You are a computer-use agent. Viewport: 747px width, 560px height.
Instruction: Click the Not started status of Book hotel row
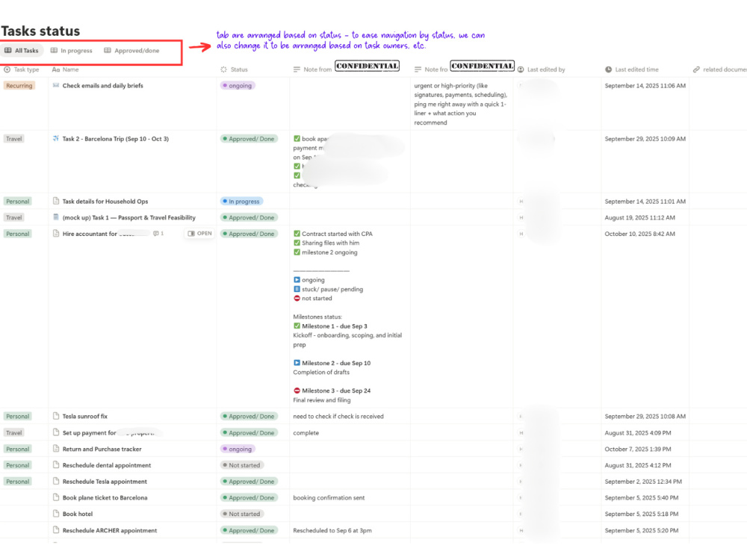pyautogui.click(x=242, y=514)
